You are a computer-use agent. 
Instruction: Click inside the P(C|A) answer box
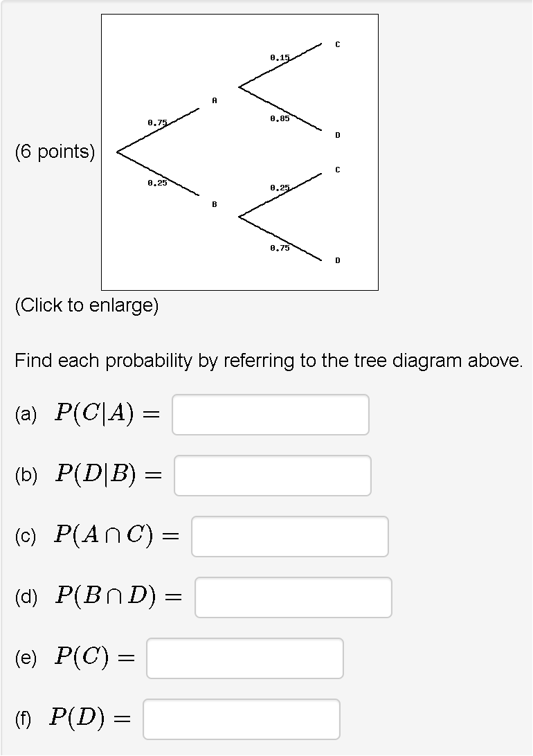point(271,414)
